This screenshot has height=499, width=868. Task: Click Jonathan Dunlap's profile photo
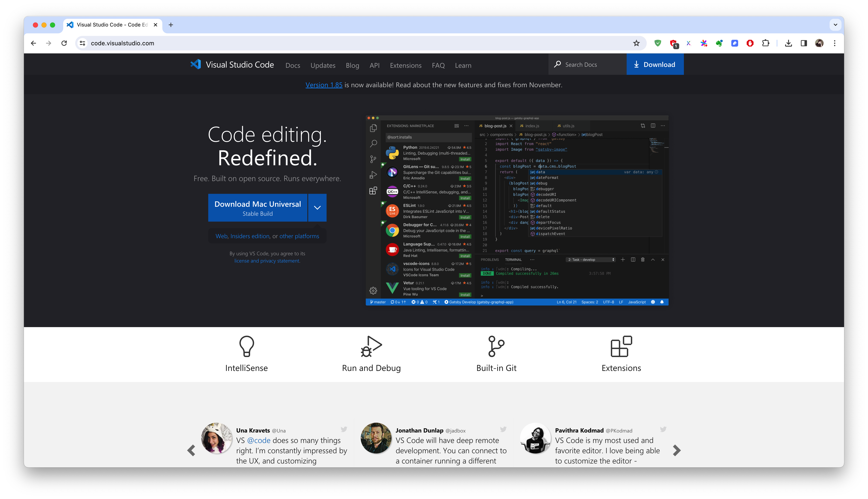click(x=376, y=438)
